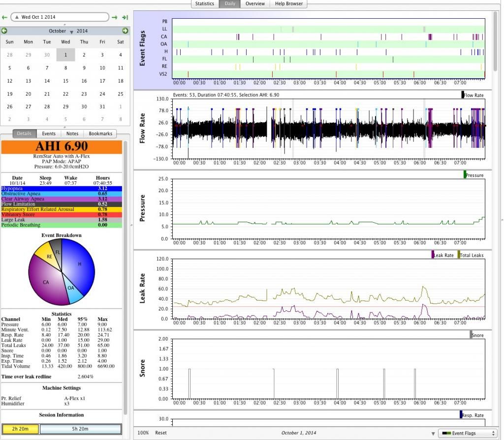Toggle the Leak Rate legend swatch
The height and width of the screenshot is (440, 504).
pos(433,255)
